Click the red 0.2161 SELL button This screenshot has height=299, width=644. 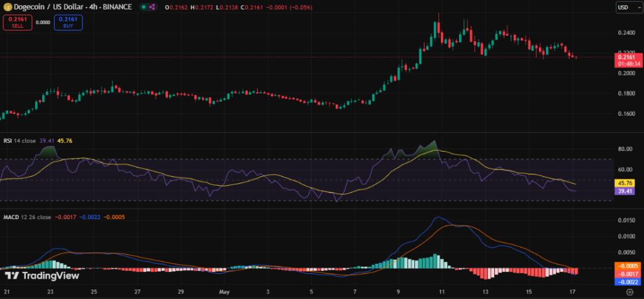[18, 22]
